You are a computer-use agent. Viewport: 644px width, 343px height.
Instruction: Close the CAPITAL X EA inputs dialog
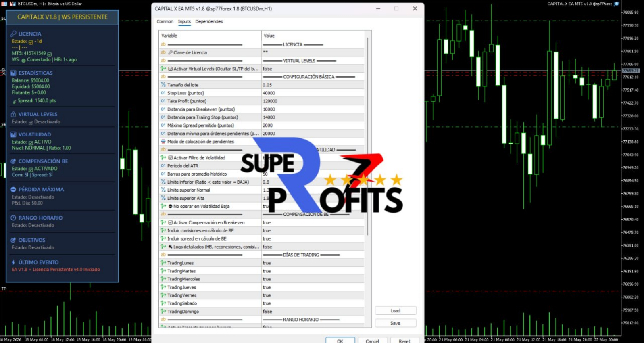point(415,8)
